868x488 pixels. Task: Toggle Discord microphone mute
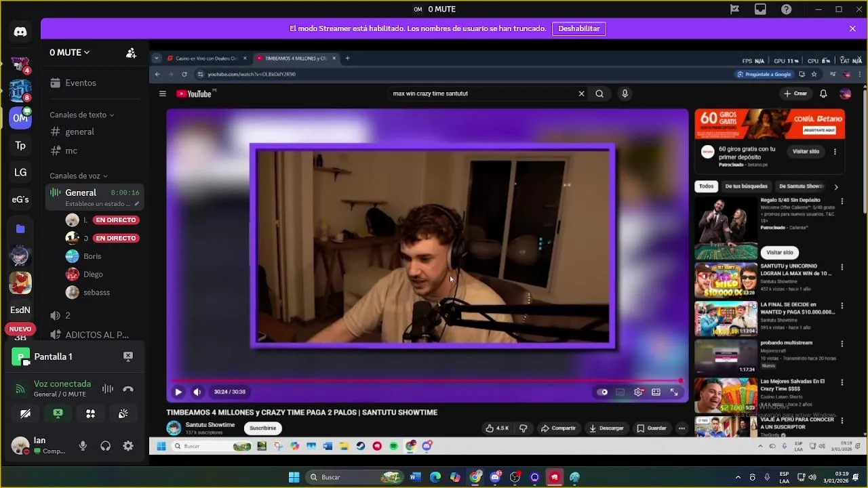click(x=83, y=446)
